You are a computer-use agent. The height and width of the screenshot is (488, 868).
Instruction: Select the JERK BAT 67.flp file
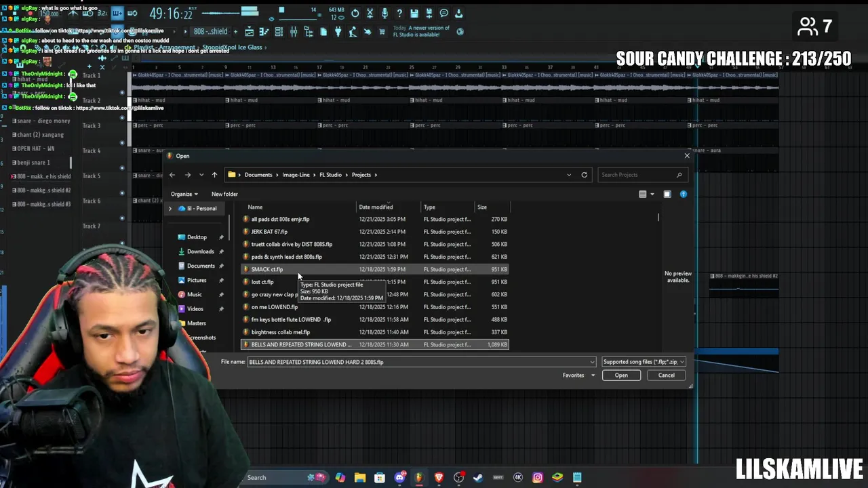point(375,232)
